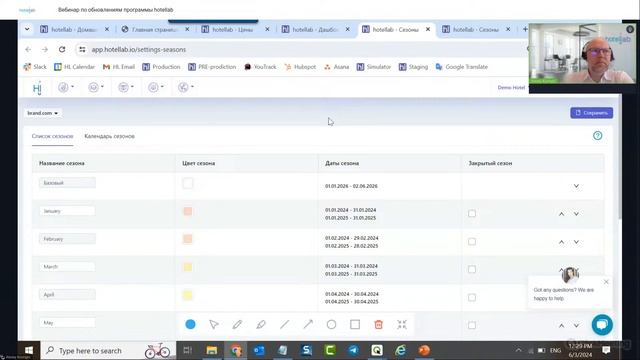640x360 pixels.
Task: Toggle closed season checkbox for January
Action: coord(472,213)
